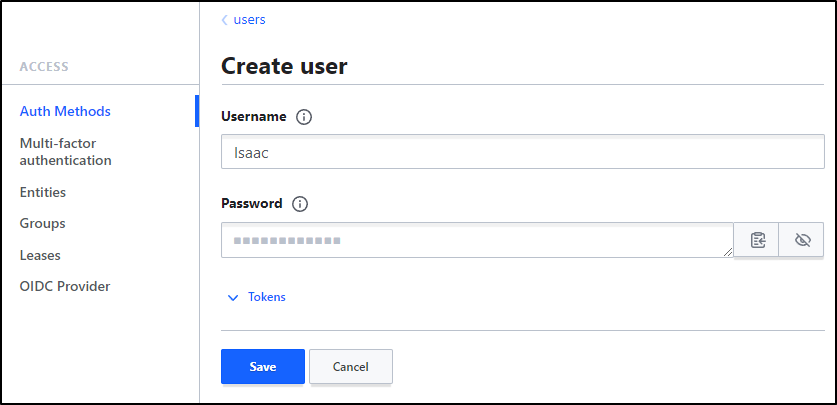Grab the password field resize handle
The height and width of the screenshot is (405, 837).
728,252
